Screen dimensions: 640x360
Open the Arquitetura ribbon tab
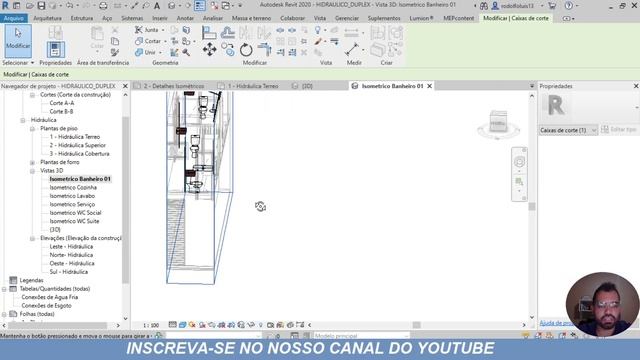coord(47,18)
